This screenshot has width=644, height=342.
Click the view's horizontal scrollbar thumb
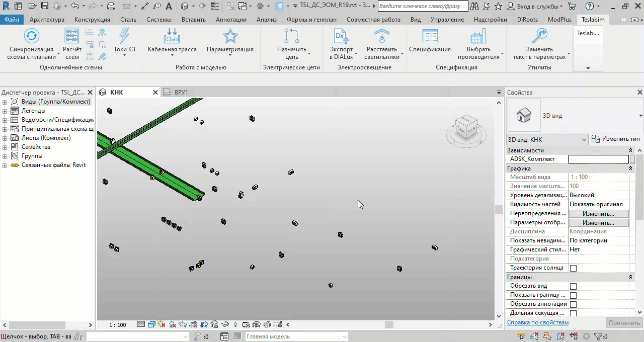pos(389,325)
